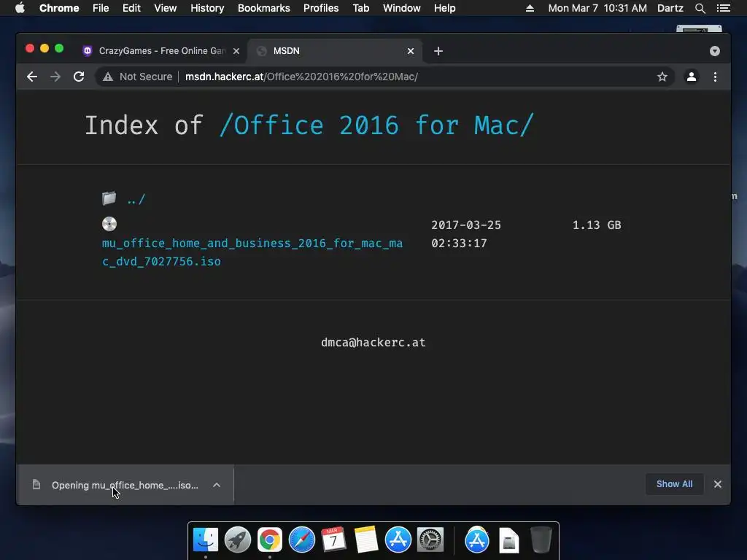
Task: Open the Chrome application menu
Action: point(59,8)
